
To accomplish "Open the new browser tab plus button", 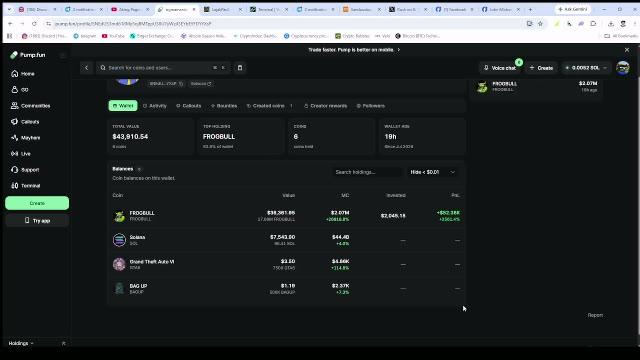I will click(530, 9).
